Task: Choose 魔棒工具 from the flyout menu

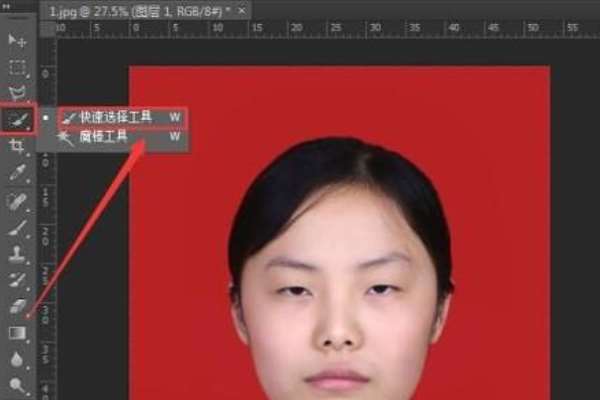Action: (x=123, y=137)
